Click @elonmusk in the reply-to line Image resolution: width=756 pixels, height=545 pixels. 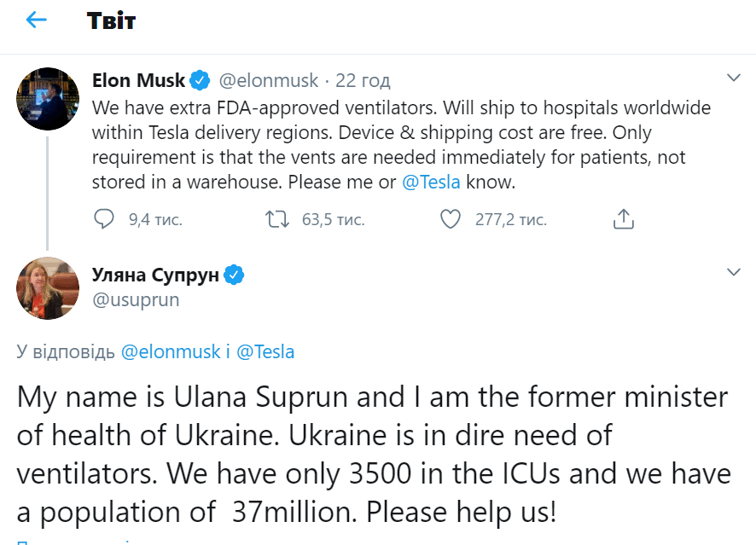point(171,351)
